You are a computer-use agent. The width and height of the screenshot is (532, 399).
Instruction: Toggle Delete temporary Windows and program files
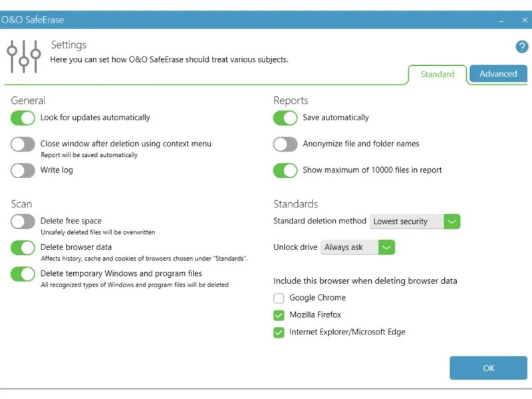[x=23, y=274]
